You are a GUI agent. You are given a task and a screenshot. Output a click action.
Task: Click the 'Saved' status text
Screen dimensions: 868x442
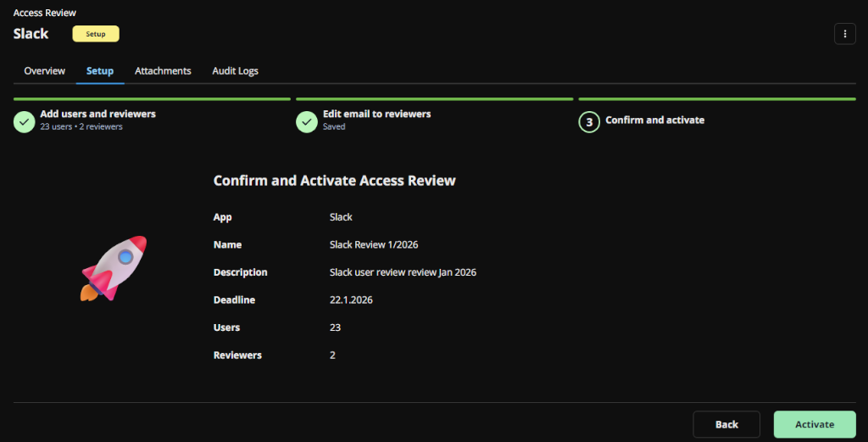pos(334,127)
